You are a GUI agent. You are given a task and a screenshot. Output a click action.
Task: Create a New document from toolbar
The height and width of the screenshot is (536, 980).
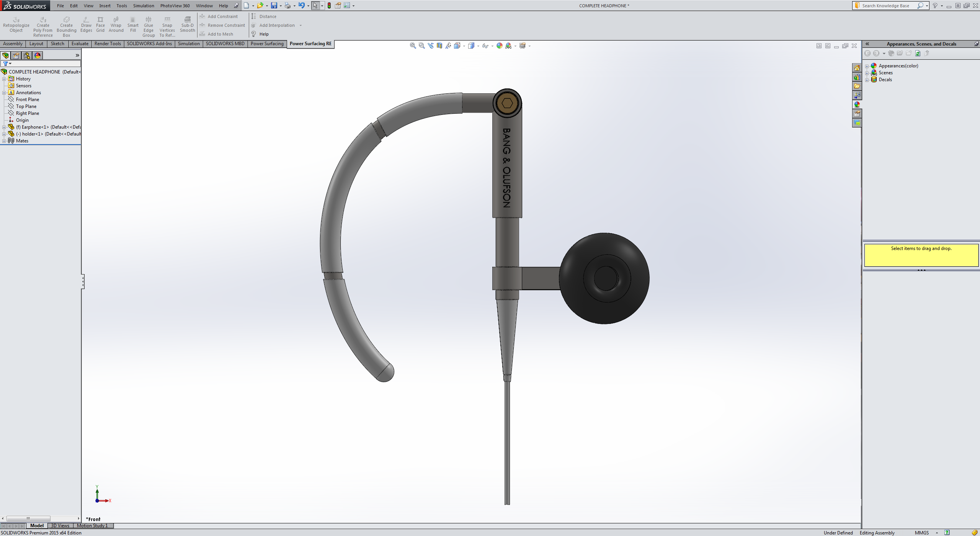247,5
